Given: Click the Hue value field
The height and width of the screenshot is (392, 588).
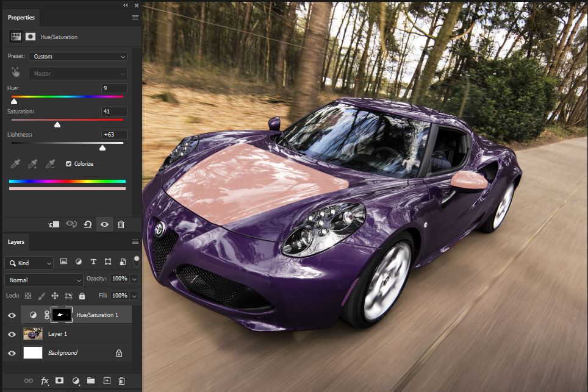Looking at the screenshot, I should click(x=115, y=88).
